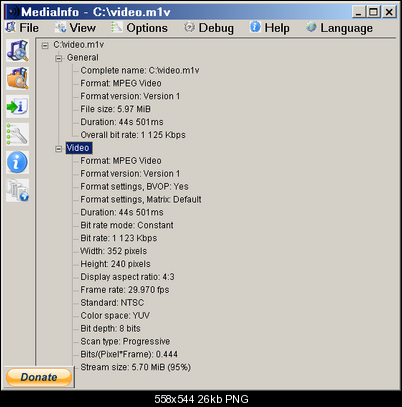Screen dimensions: 402x407
Task: Select 'Overall bit rate: 1 125 Kbps' row
Action: coord(133,135)
